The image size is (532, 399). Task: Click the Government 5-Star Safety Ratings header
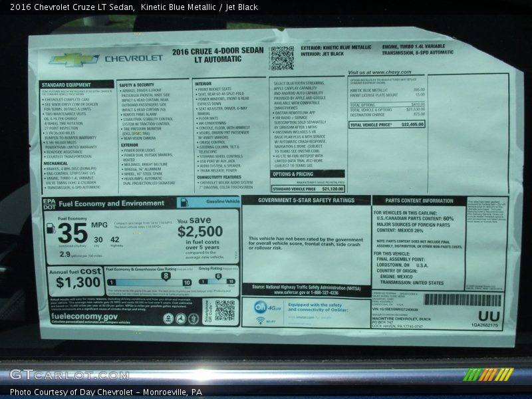(x=306, y=200)
